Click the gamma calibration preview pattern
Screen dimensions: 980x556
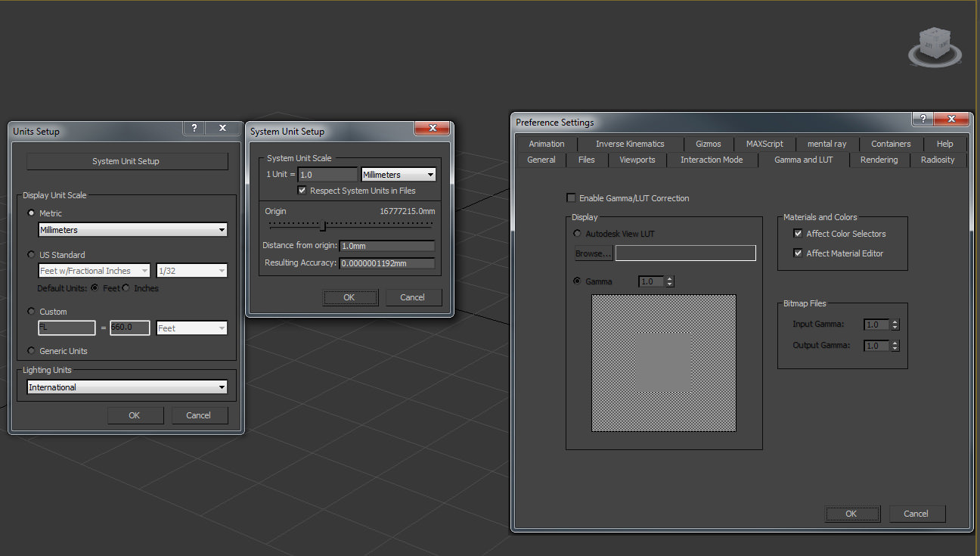tap(664, 363)
